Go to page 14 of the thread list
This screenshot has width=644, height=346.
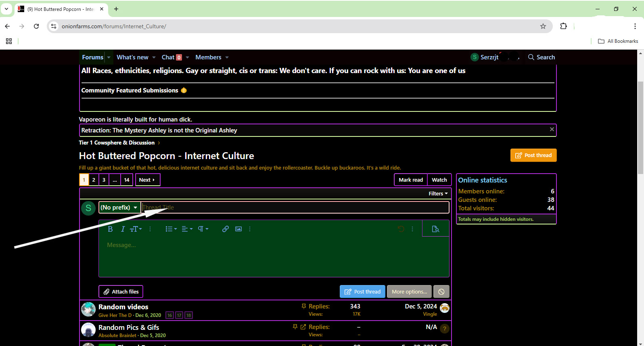tap(127, 180)
